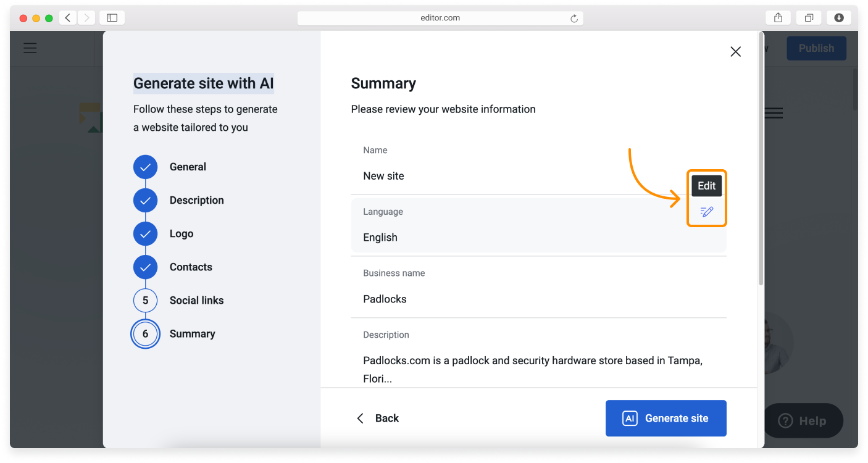Click the editor.com address bar
The height and width of the screenshot is (463, 868).
coord(440,18)
